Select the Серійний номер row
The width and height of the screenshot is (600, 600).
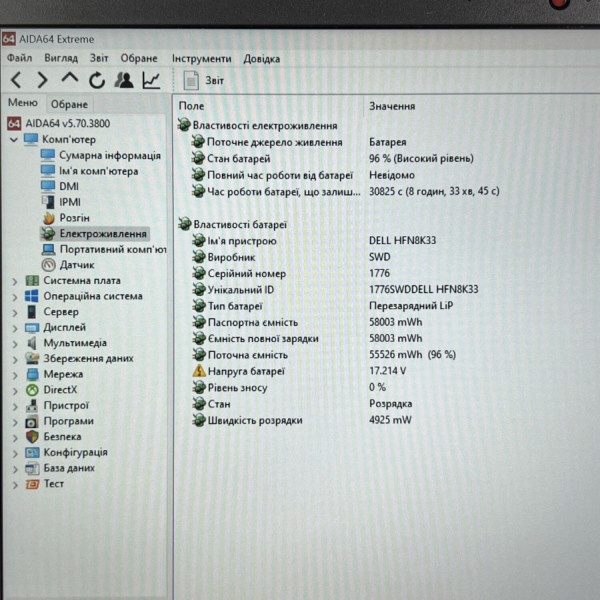pyautogui.click(x=291, y=273)
